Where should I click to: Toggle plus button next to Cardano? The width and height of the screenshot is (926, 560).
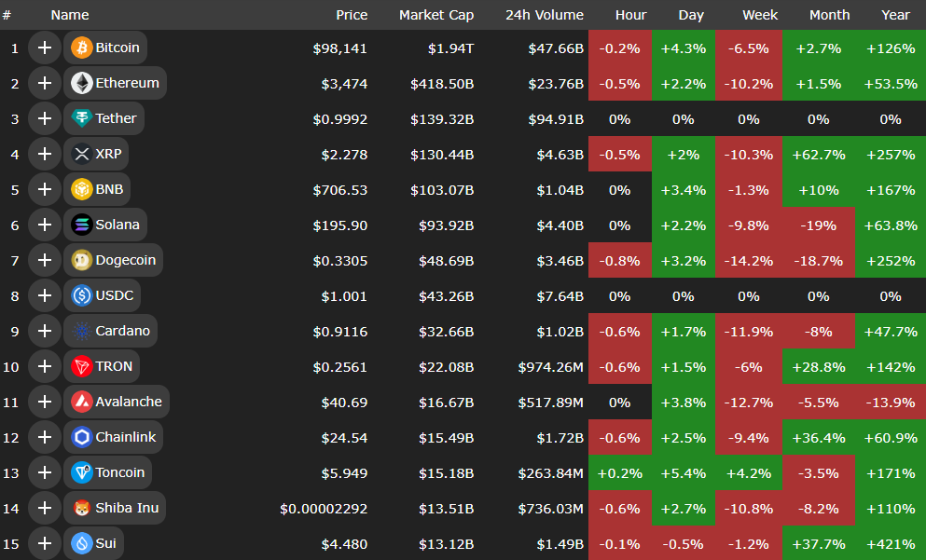coord(44,331)
